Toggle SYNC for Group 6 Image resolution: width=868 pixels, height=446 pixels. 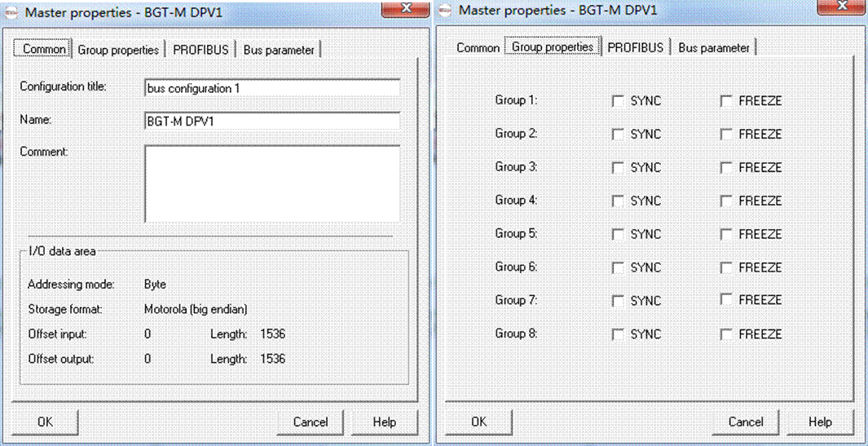click(618, 267)
